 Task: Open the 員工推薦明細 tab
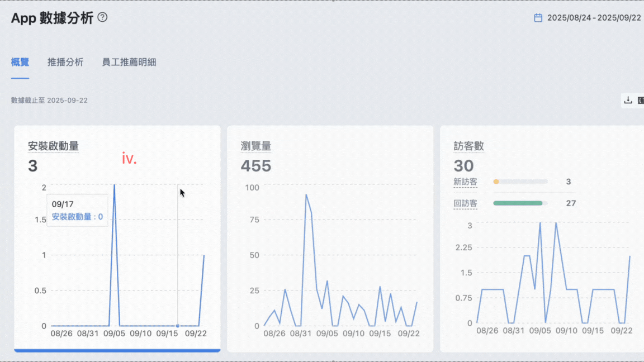pyautogui.click(x=129, y=62)
